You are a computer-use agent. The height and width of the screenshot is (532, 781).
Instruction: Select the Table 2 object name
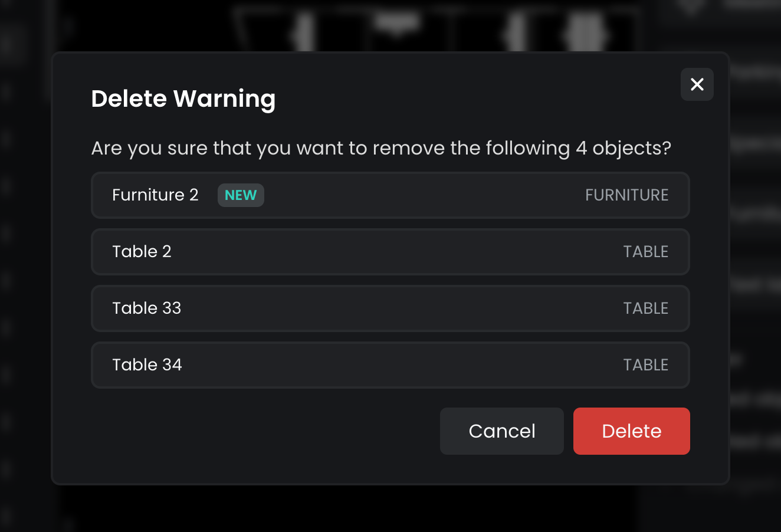click(x=142, y=252)
